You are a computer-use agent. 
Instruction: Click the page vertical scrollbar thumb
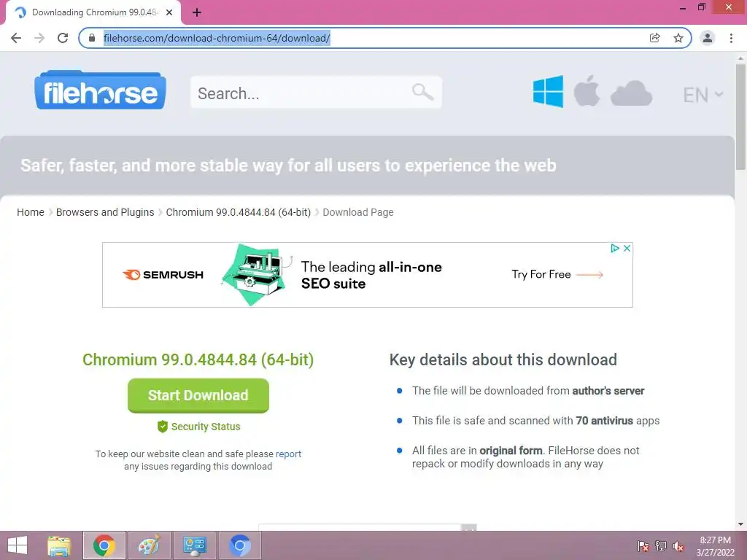pos(740,117)
